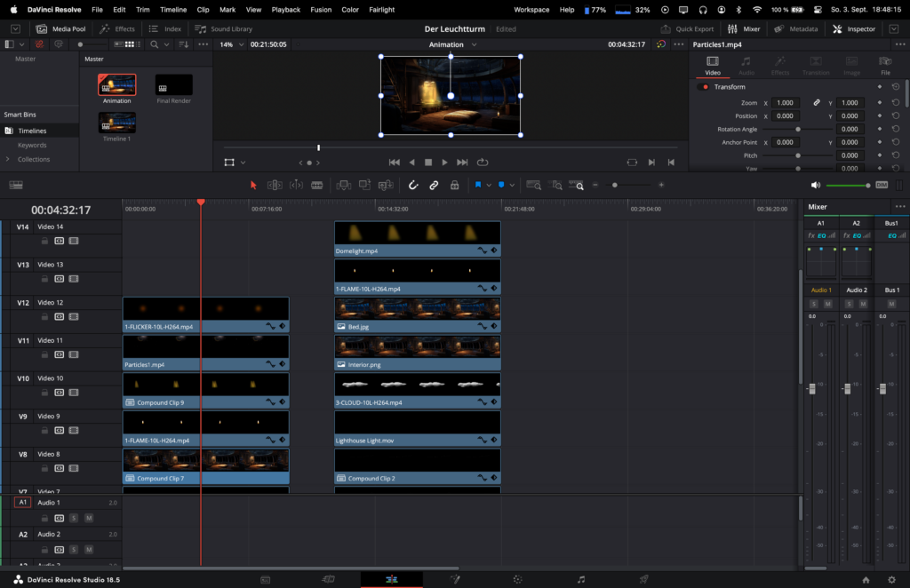Click the blue Flag icon

(477, 185)
